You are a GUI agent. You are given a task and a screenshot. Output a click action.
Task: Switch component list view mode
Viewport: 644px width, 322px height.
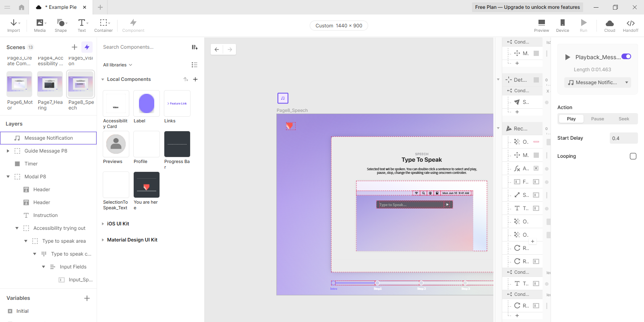pos(195,65)
